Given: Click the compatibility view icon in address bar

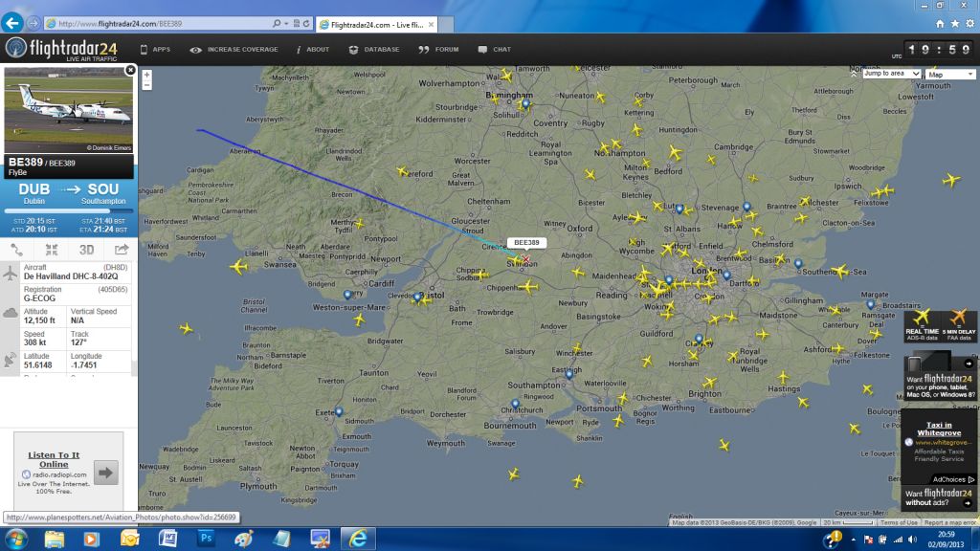Looking at the screenshot, I should 297,24.
